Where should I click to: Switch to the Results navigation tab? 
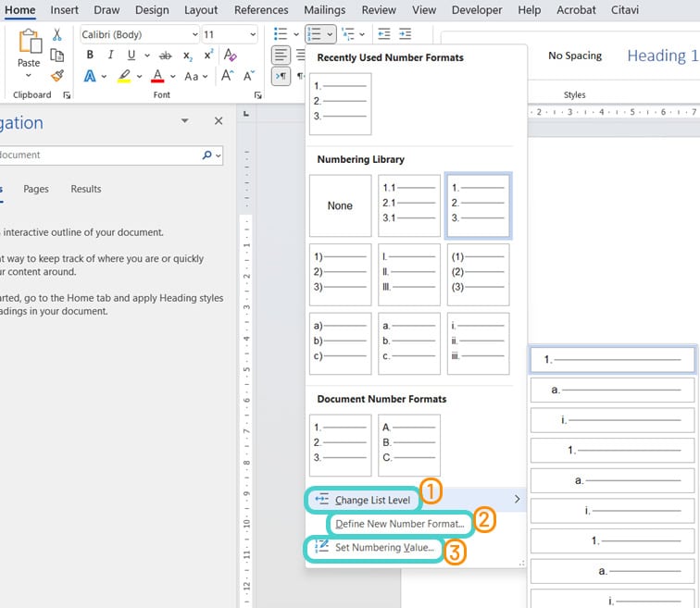(x=86, y=189)
